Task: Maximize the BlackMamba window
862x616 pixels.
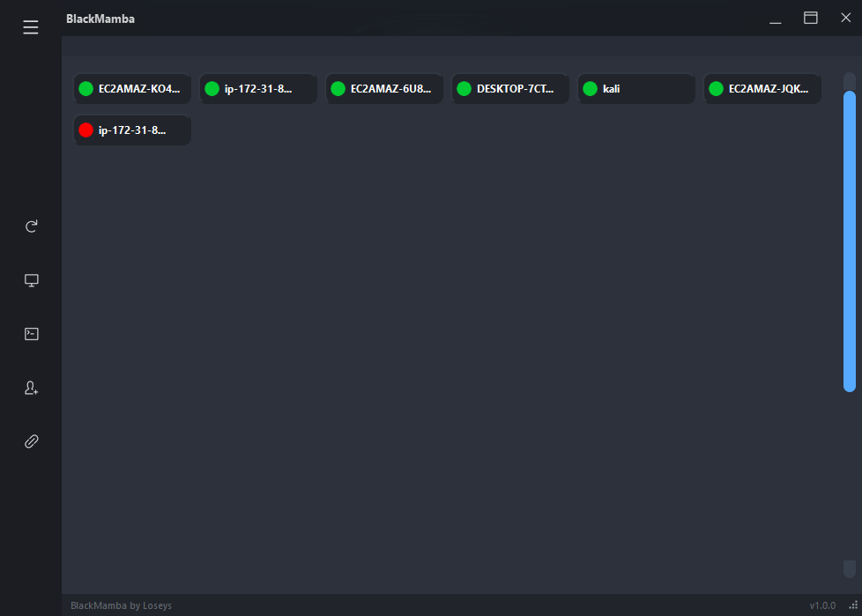Action: coord(810,18)
